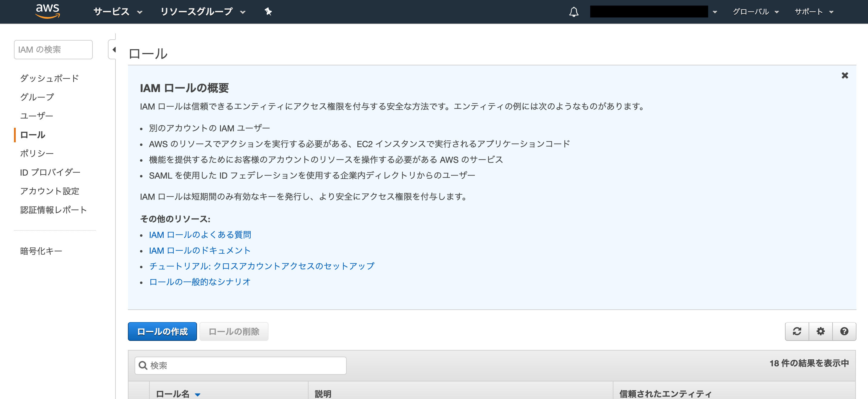Open the IAM ロールのドキュメント link
868x399 pixels.
[199, 251]
